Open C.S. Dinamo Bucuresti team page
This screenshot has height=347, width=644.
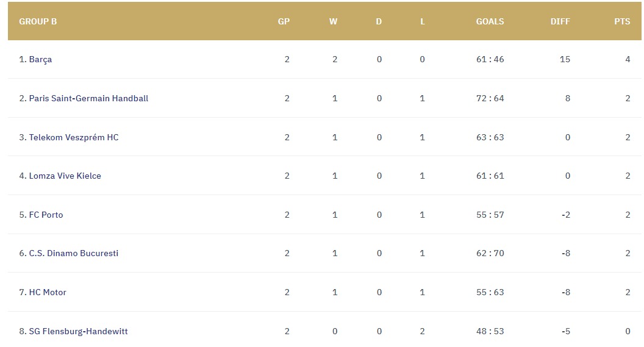tap(74, 253)
